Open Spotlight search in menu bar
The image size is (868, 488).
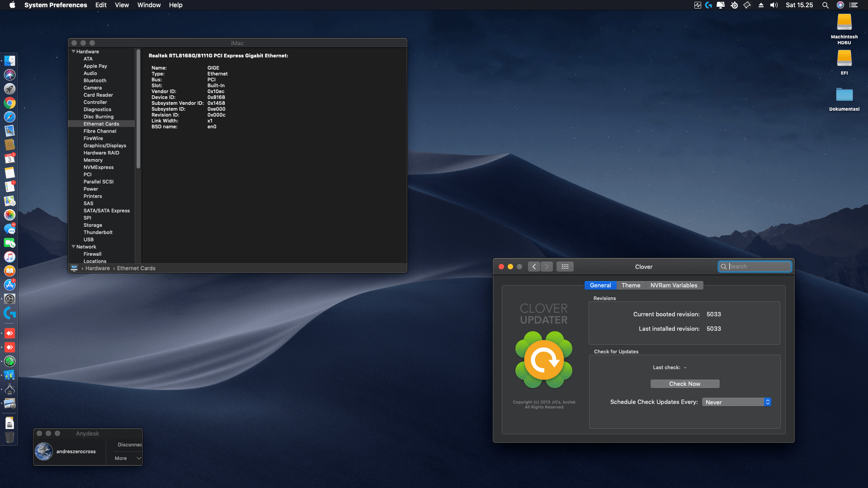click(825, 5)
